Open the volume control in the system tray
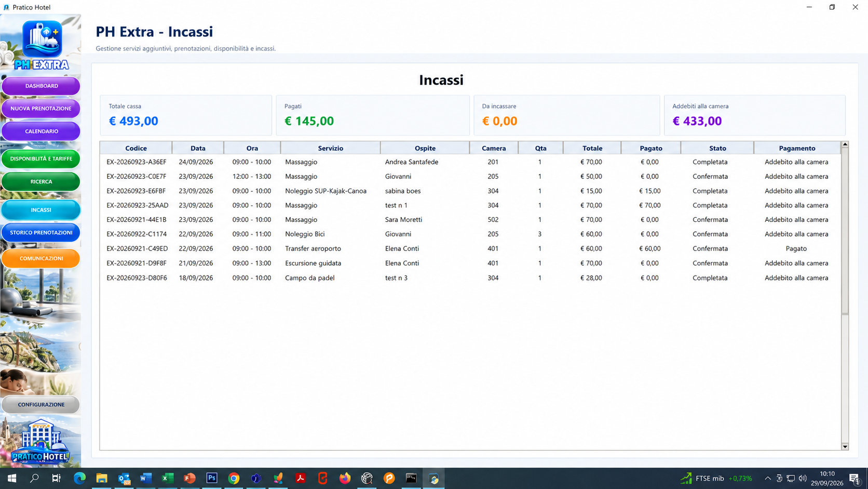The image size is (868, 489). click(803, 478)
